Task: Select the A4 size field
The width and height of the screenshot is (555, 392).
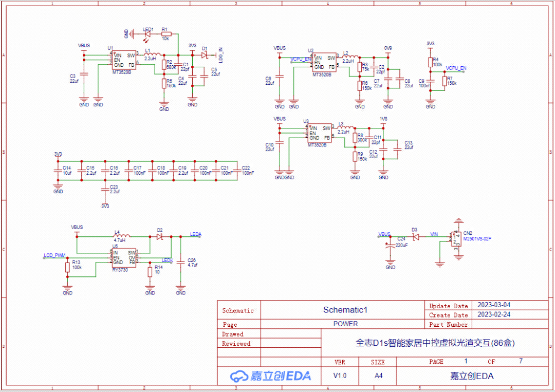Action: click(378, 376)
